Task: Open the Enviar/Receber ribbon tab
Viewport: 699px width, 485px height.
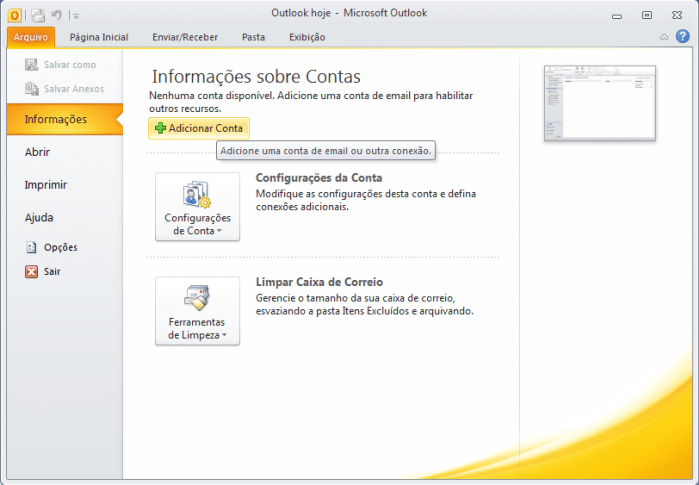Action: [185, 37]
